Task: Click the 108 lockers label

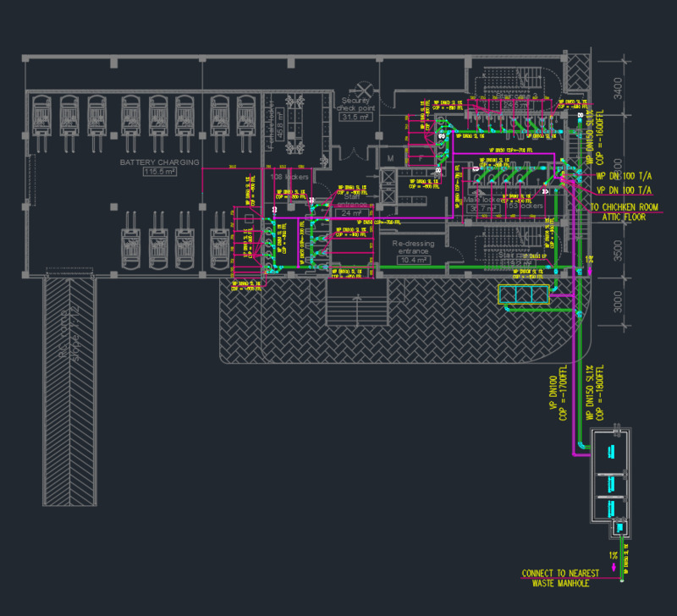Action: (x=289, y=177)
